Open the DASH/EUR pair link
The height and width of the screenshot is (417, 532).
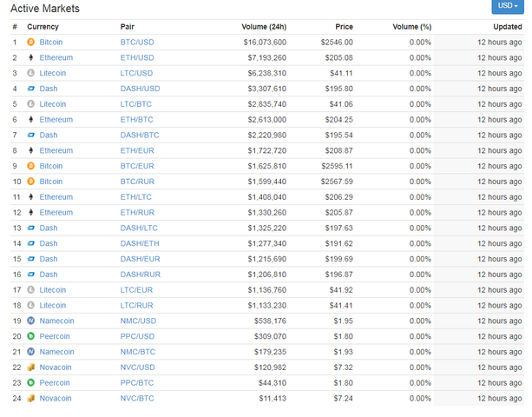[x=140, y=259]
